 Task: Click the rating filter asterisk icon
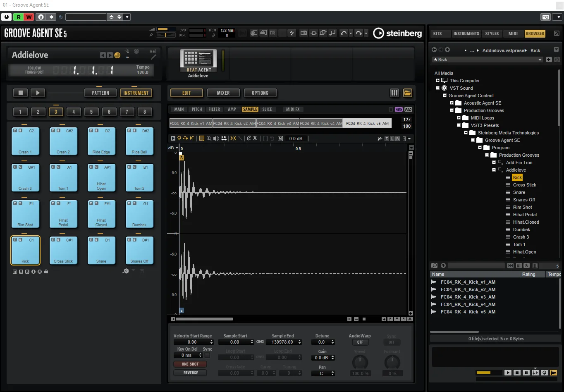(x=526, y=265)
